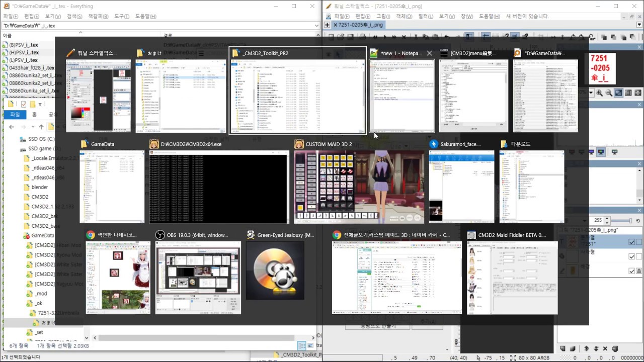Move layer up with up-arrow icon

[586, 348]
